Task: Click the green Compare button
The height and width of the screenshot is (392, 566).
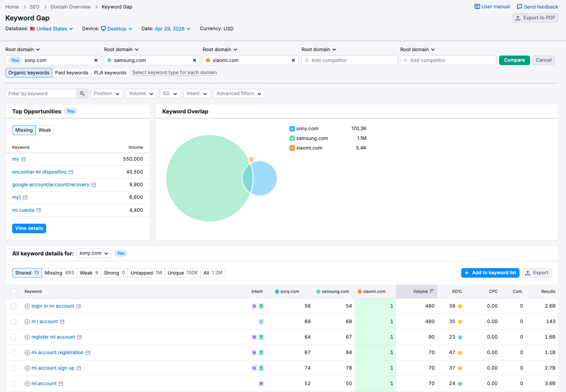Action: click(514, 60)
